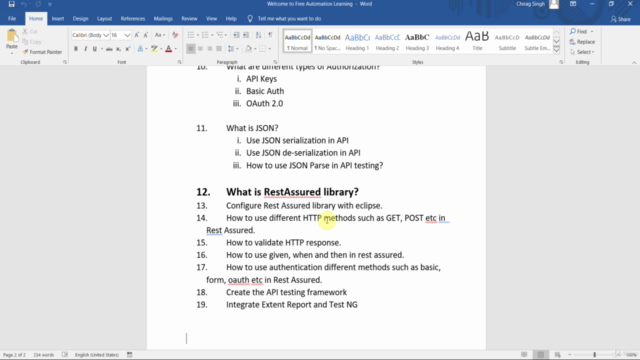Toggle Justify alignment
640x360 pixels.
click(x=219, y=49)
